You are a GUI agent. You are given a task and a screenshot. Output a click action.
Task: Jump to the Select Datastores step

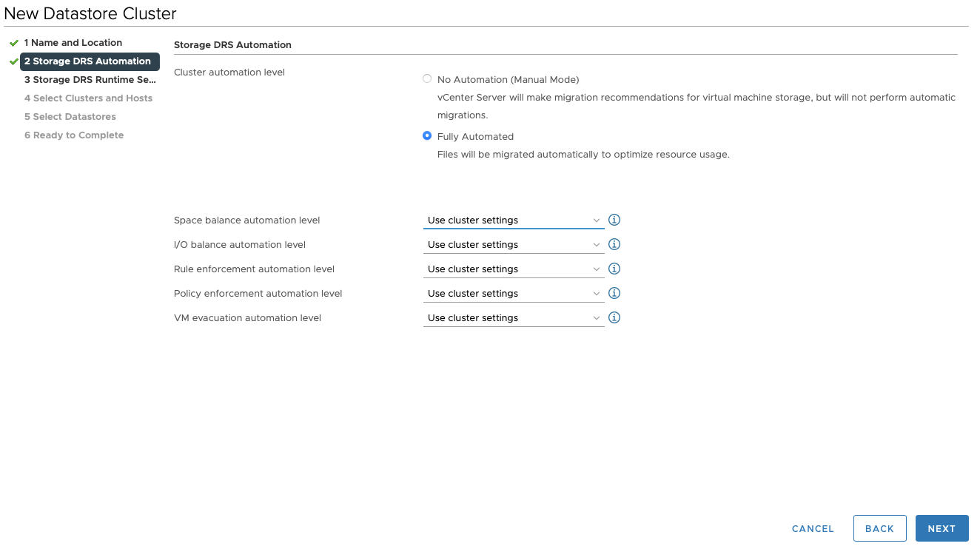70,116
